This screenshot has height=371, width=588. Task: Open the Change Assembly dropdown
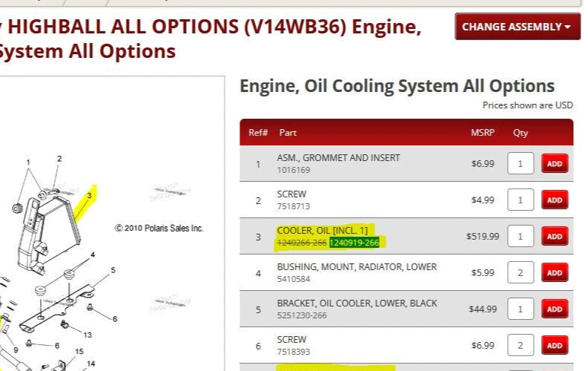(x=518, y=27)
